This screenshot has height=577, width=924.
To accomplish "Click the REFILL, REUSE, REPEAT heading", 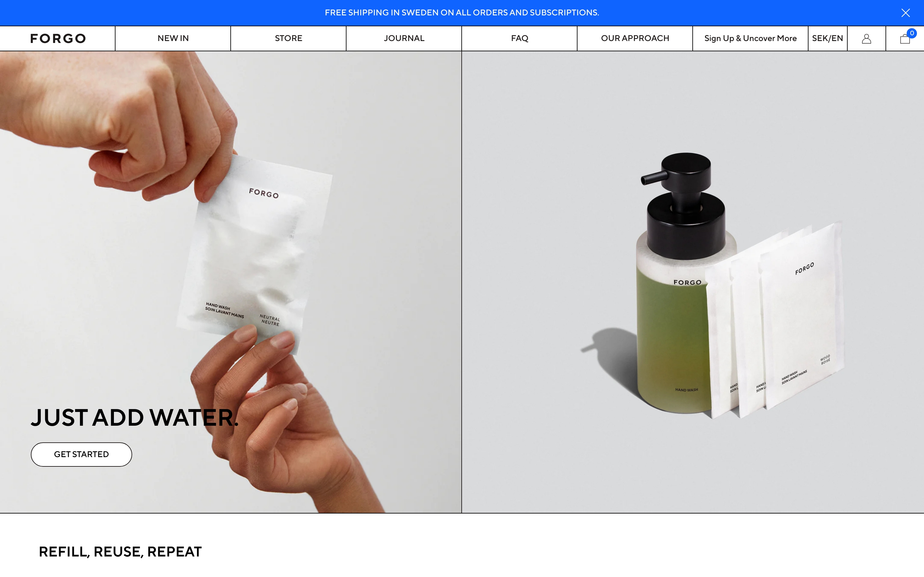I will pyautogui.click(x=120, y=552).
